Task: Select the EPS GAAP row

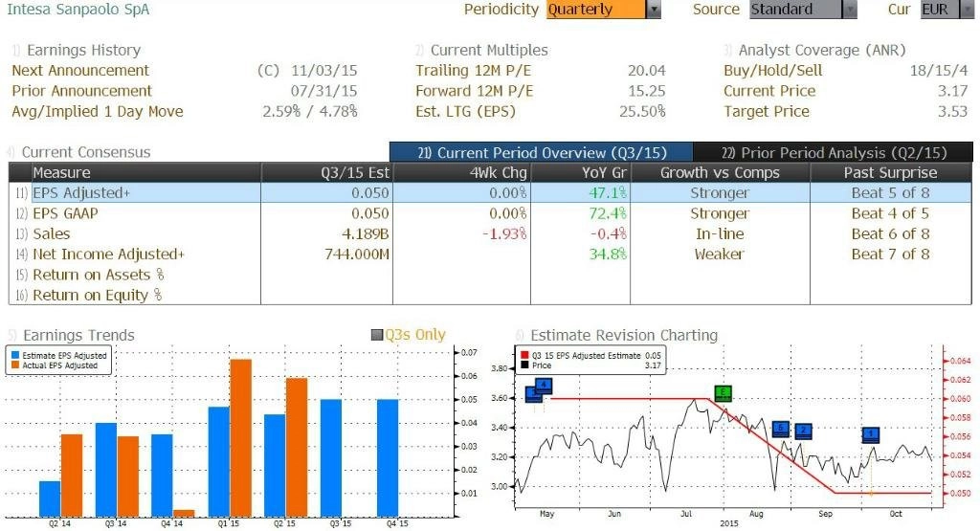Action: 490,213
